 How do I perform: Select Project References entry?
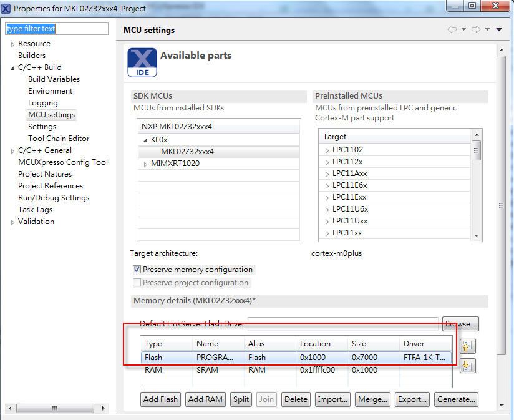point(51,186)
